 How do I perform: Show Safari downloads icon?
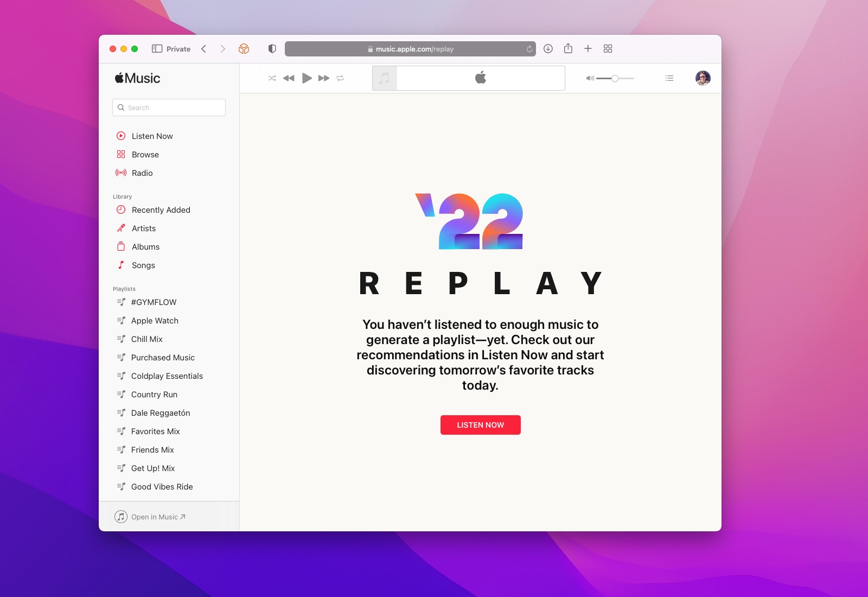(548, 49)
